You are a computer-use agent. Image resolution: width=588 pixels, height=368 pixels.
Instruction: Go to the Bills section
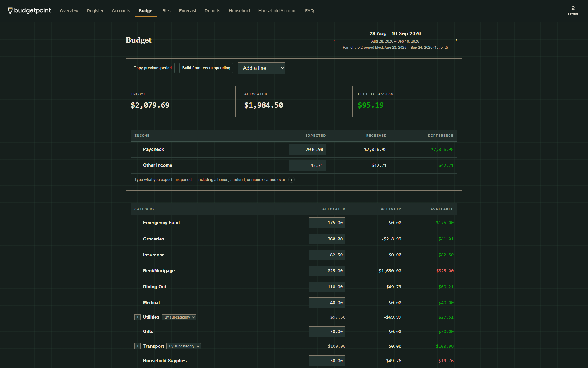pyautogui.click(x=166, y=11)
